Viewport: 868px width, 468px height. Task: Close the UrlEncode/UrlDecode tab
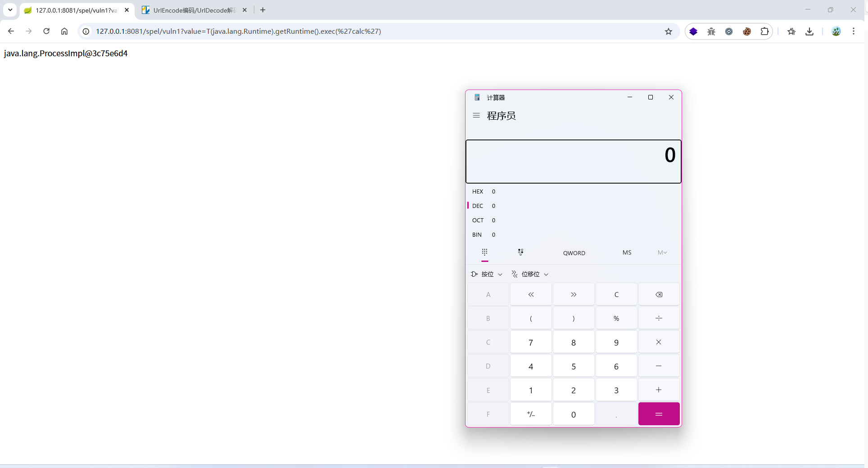tap(244, 10)
